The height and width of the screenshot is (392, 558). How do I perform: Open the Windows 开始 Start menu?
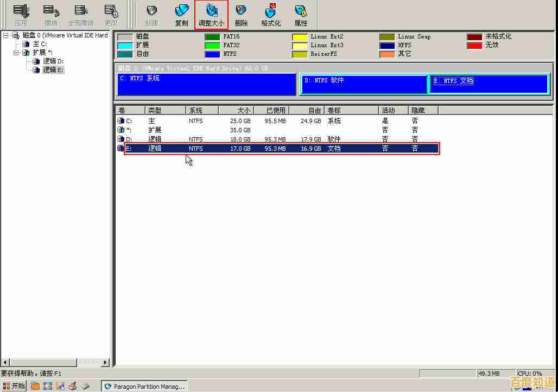14,386
